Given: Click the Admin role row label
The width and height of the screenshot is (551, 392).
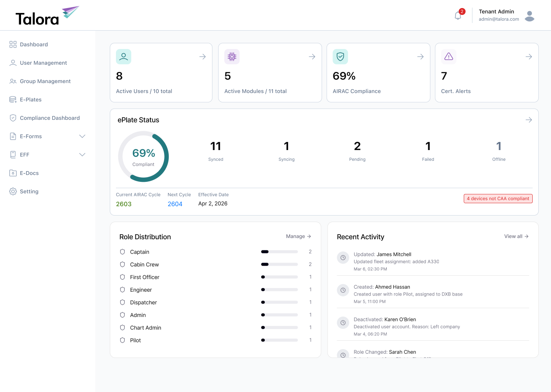Looking at the screenshot, I should [x=138, y=315].
